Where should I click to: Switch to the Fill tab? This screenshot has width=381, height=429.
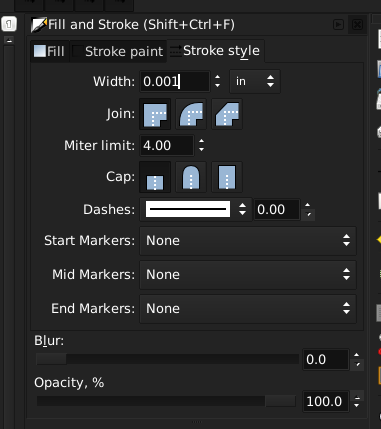(49, 51)
